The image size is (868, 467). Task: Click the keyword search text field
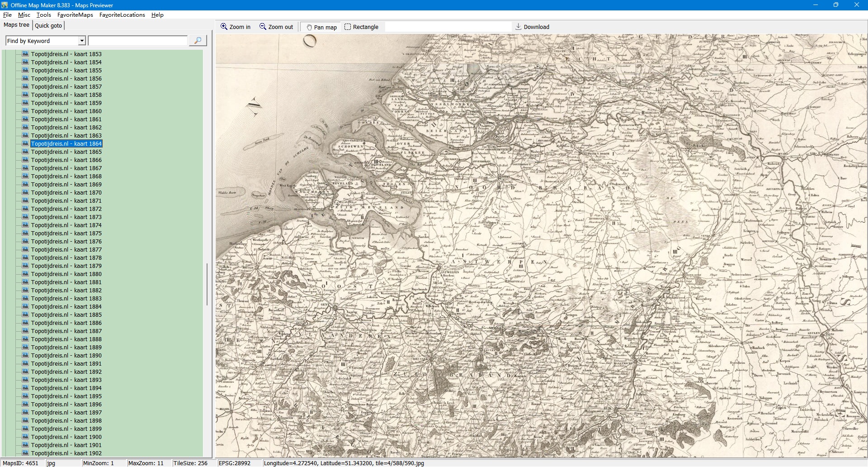click(x=138, y=41)
